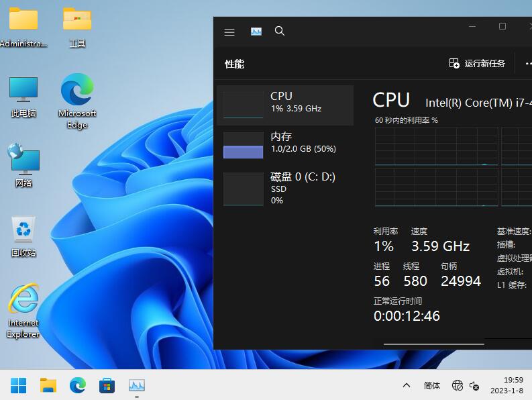This screenshot has width=532, height=400.
Task: Open the three-dots more options menu
Action: pyautogui.click(x=527, y=63)
